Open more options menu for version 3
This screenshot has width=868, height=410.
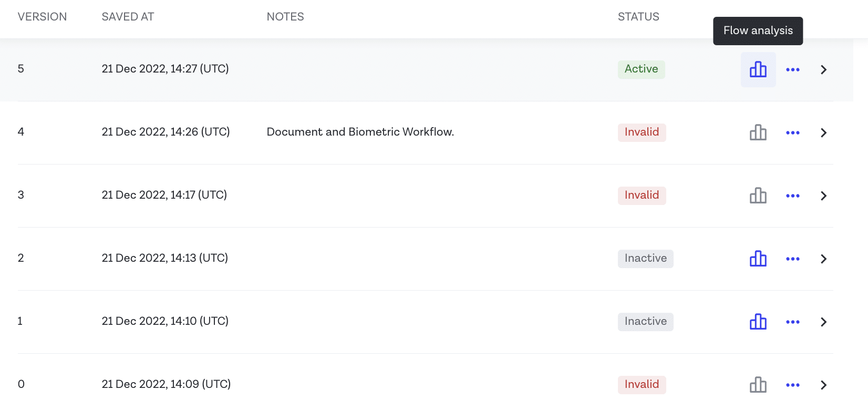793,196
